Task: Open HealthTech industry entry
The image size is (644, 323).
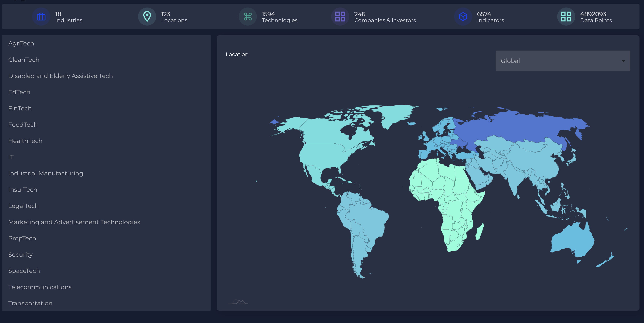Action: (25, 141)
